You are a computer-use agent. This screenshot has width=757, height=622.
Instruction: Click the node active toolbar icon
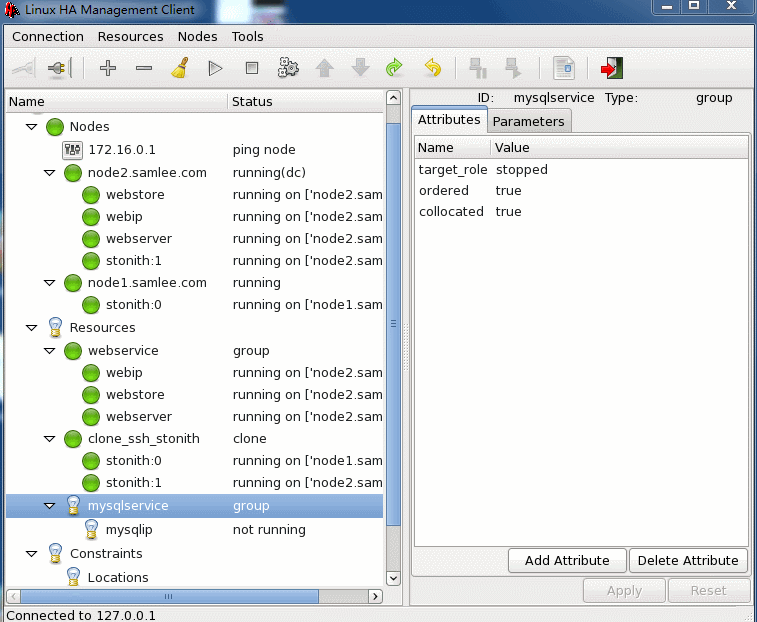(x=514, y=68)
